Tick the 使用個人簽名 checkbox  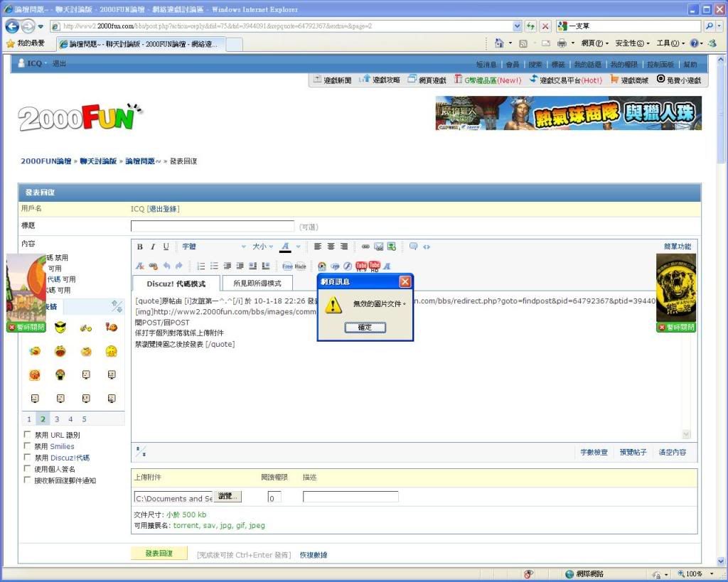tap(28, 469)
